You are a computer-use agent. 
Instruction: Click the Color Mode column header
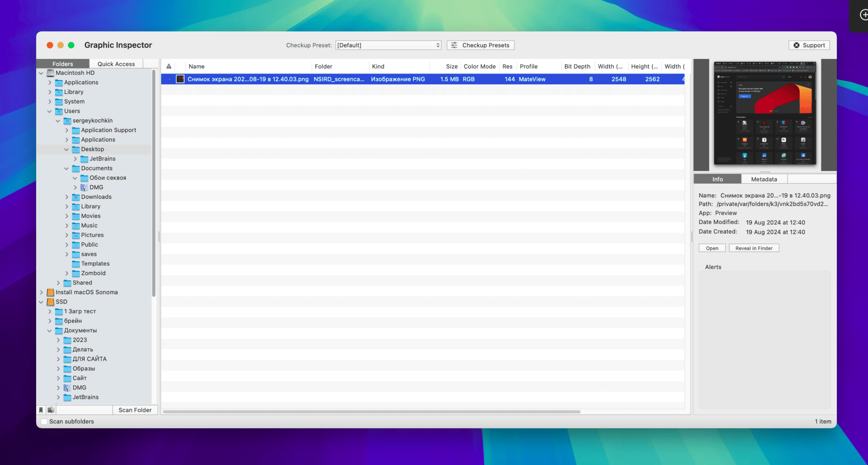click(480, 66)
